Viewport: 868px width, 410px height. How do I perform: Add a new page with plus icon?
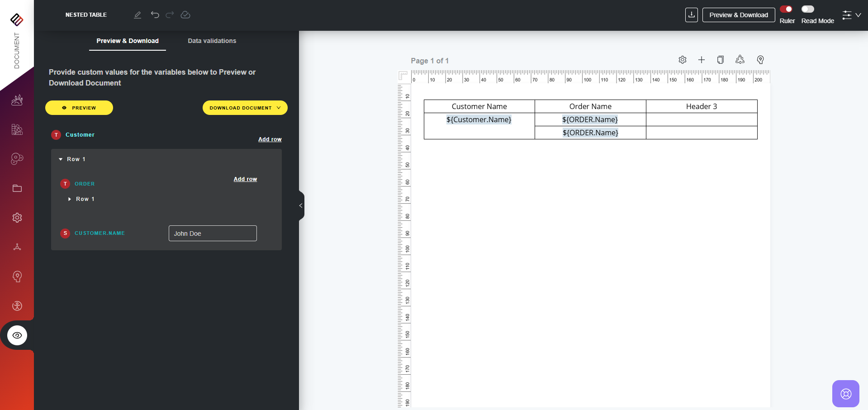click(x=702, y=60)
